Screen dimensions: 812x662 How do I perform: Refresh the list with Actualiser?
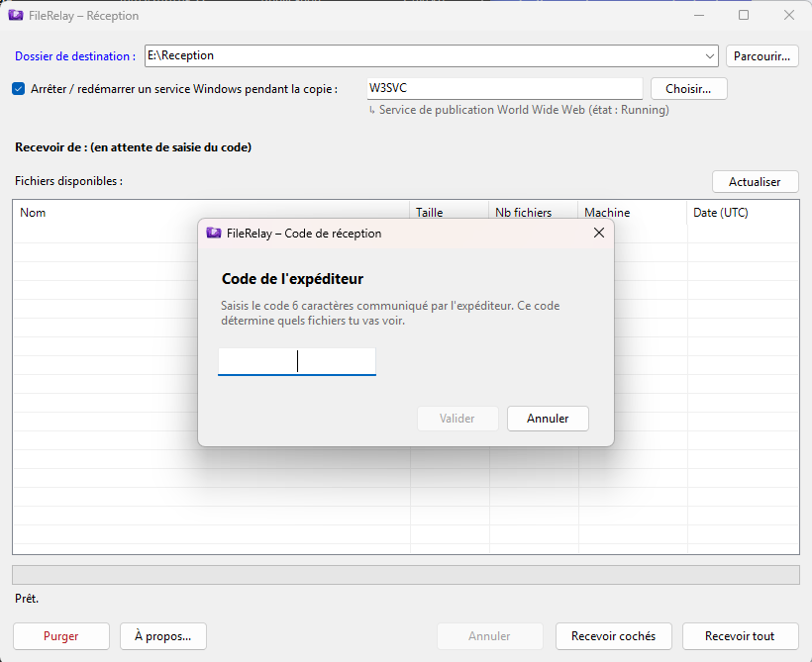(755, 182)
